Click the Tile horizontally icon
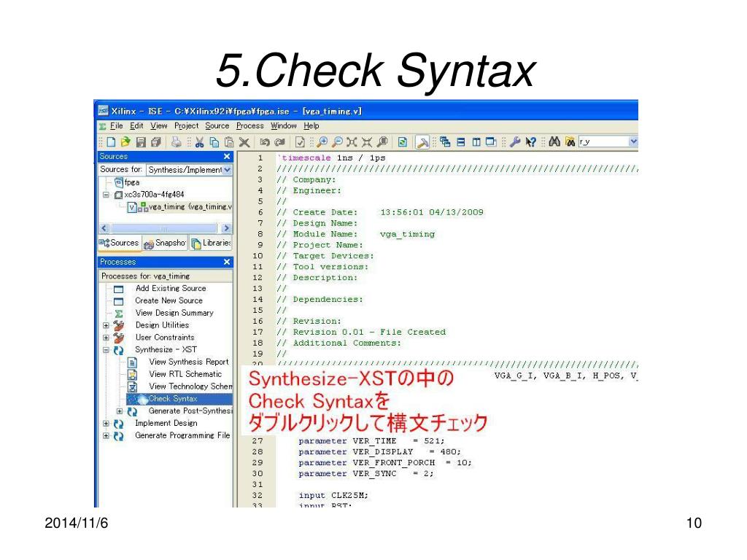Image resolution: width=747 pixels, height=560 pixels. pos(461,142)
